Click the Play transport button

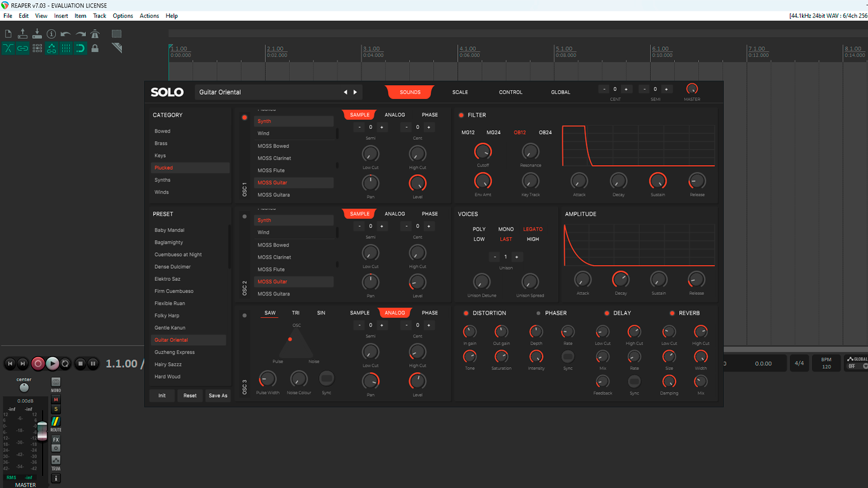pyautogui.click(x=52, y=363)
